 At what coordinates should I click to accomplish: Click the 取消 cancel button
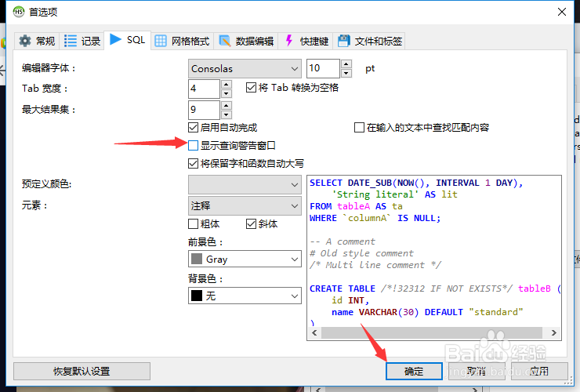(476, 372)
